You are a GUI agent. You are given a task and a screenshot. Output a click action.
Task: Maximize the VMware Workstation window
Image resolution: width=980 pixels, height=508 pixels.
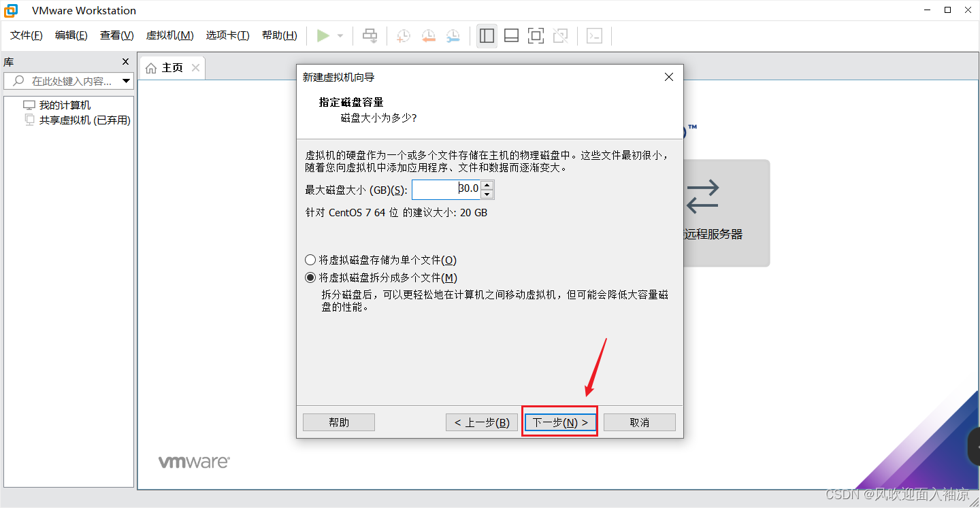(x=948, y=10)
